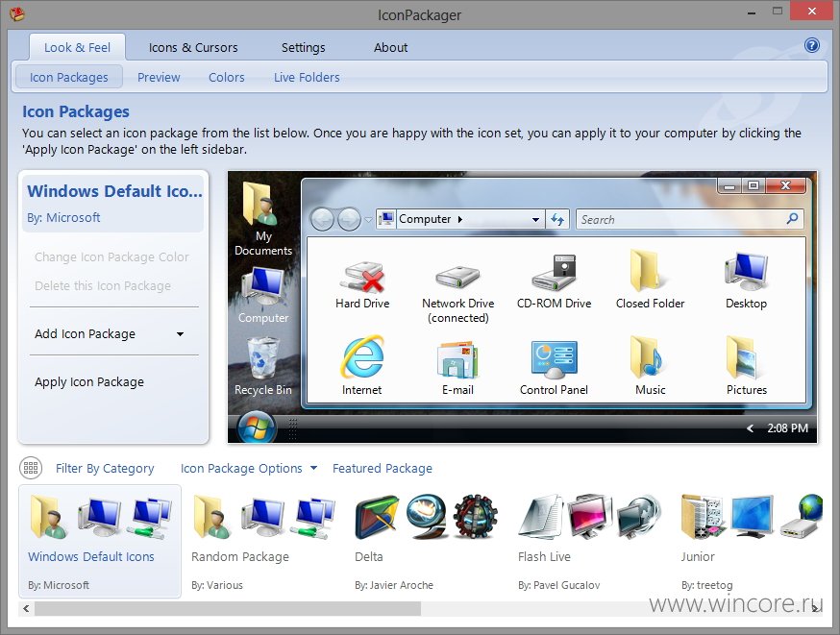The image size is (840, 635).
Task: Click Apply Icon Package
Action: (x=89, y=381)
